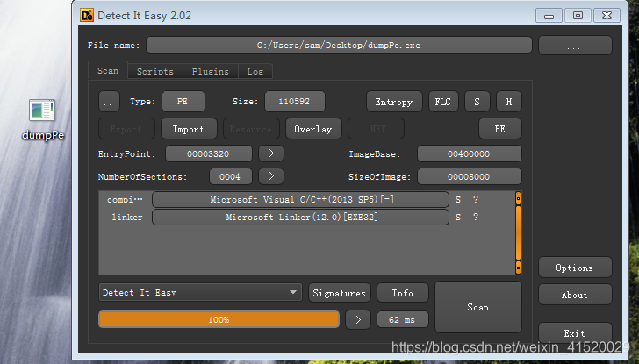Viewport: 639px width, 364px height.
Task: Close the Detect It Easy window
Action: [x=607, y=16]
